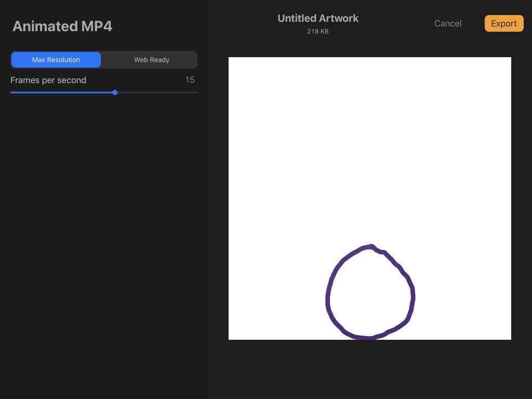The width and height of the screenshot is (532, 399).
Task: Cancel the MP4 export
Action: 448,23
